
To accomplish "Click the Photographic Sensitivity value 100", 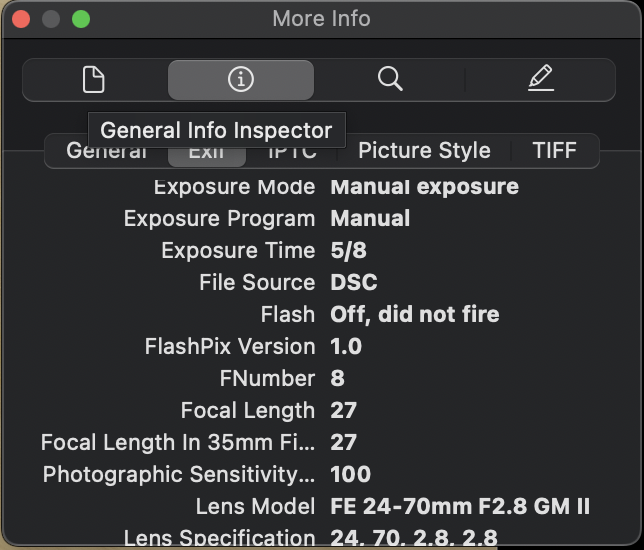I will (350, 474).
